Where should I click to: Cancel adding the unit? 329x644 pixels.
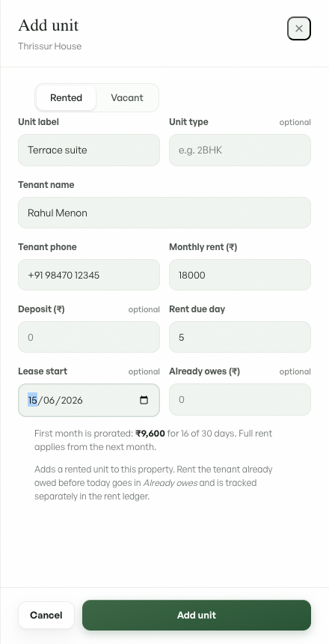point(46,616)
